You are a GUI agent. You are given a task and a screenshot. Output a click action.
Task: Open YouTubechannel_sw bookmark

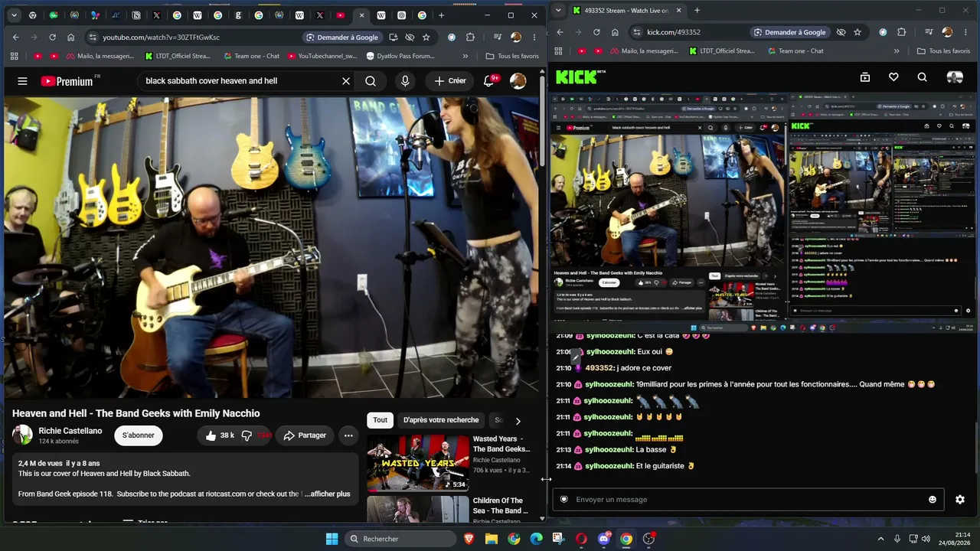(x=321, y=56)
